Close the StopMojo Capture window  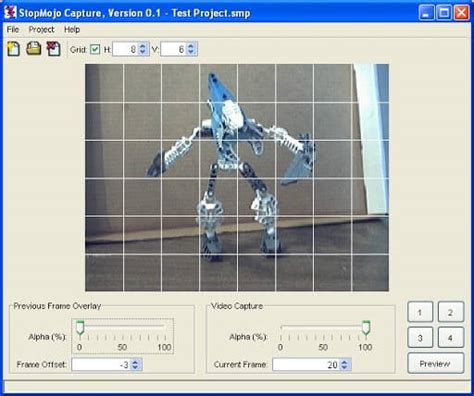point(462,13)
